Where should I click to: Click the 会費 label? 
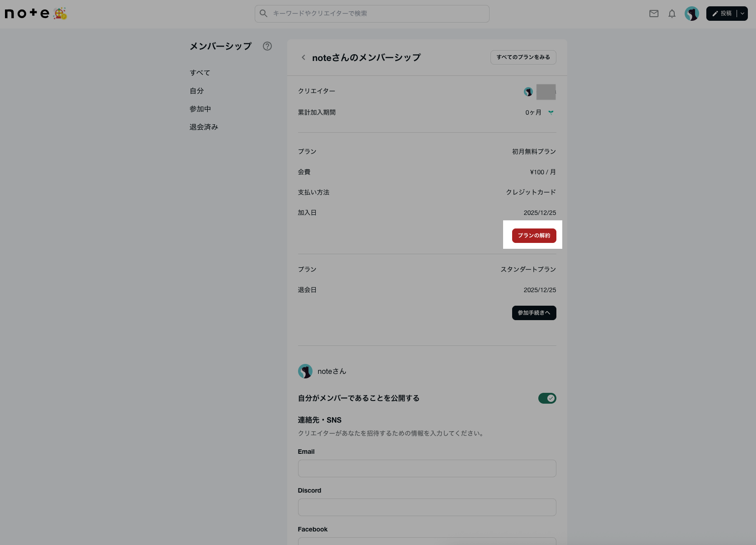(x=304, y=172)
